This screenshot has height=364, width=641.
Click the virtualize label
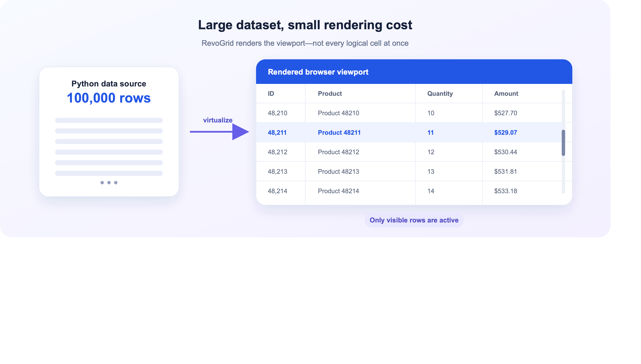click(217, 120)
